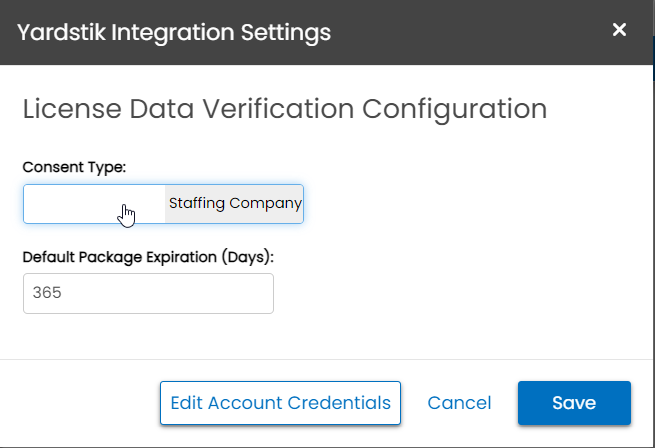The image size is (655, 448).
Task: Toggle the blank left segment of Consent Type
Action: tap(94, 204)
